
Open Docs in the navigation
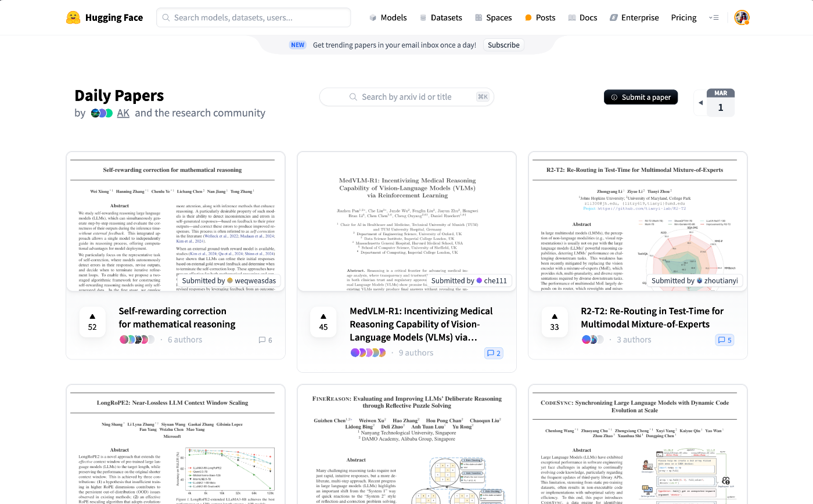[x=582, y=17]
